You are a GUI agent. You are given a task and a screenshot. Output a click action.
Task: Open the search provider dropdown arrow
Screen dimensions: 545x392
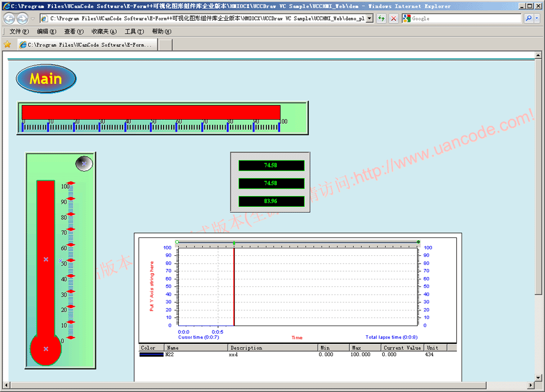pyautogui.click(x=537, y=18)
